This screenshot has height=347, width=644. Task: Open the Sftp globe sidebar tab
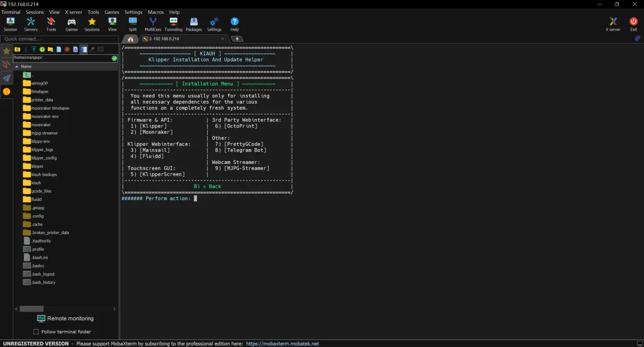point(6,91)
